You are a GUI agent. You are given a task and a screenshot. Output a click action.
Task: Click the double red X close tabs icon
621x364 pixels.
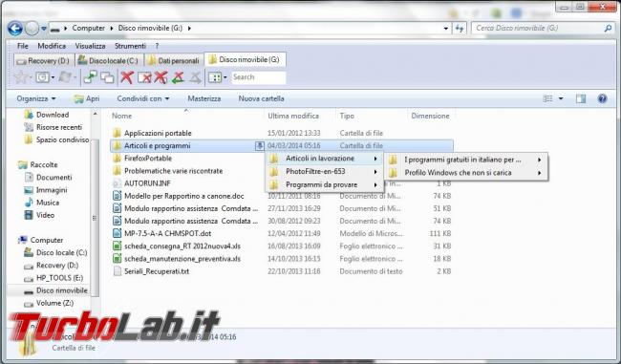point(161,77)
